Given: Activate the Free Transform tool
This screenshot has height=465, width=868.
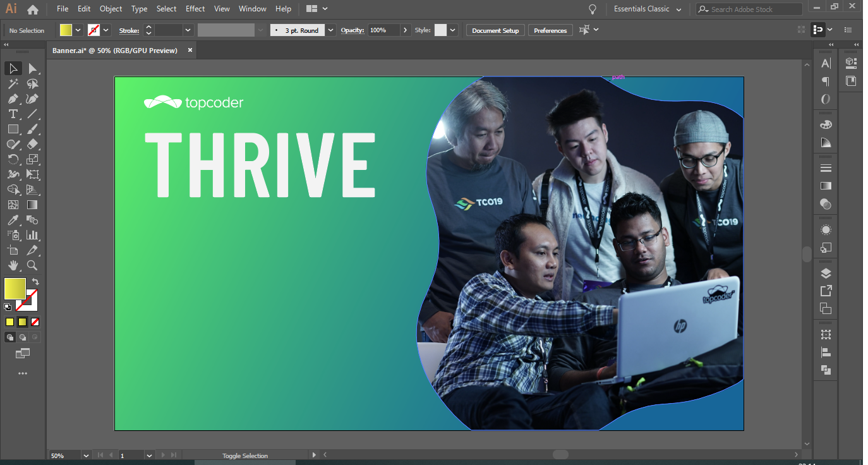Looking at the screenshot, I should 33,174.
